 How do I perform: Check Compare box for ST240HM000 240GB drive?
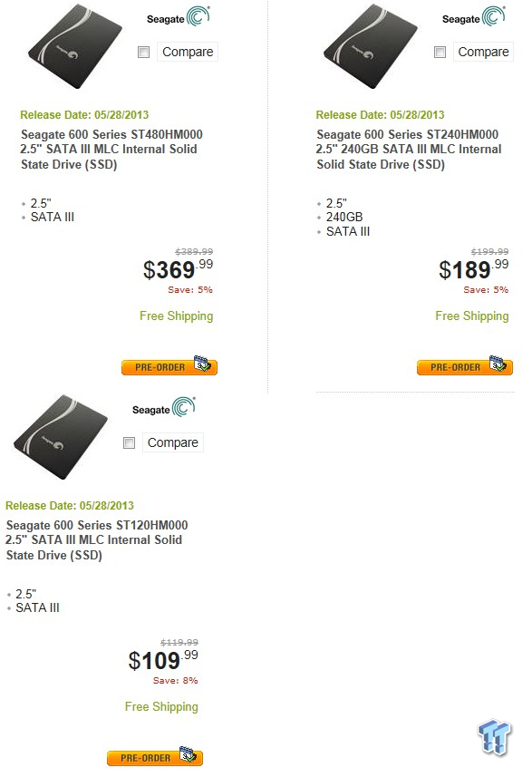(x=440, y=52)
